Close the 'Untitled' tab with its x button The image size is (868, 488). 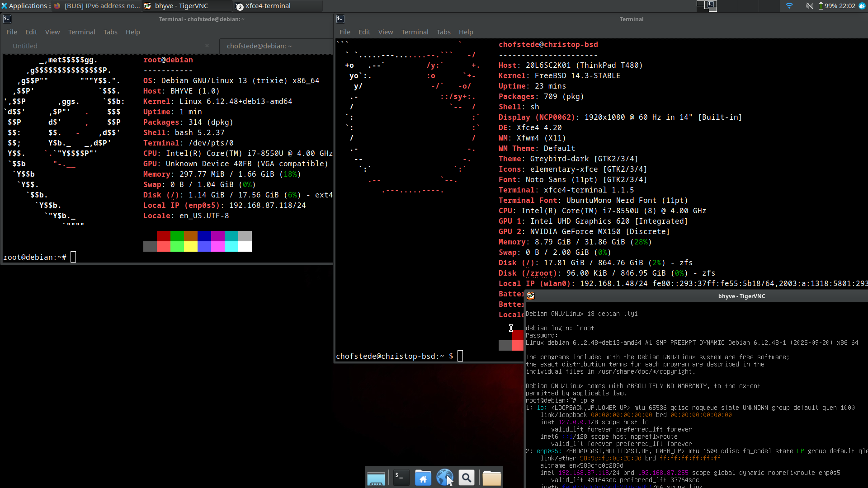pos(207,46)
